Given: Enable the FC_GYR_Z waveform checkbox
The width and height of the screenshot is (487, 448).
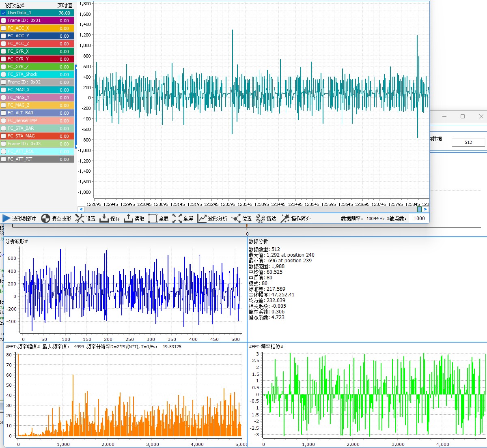Looking at the screenshot, I should 4,67.
